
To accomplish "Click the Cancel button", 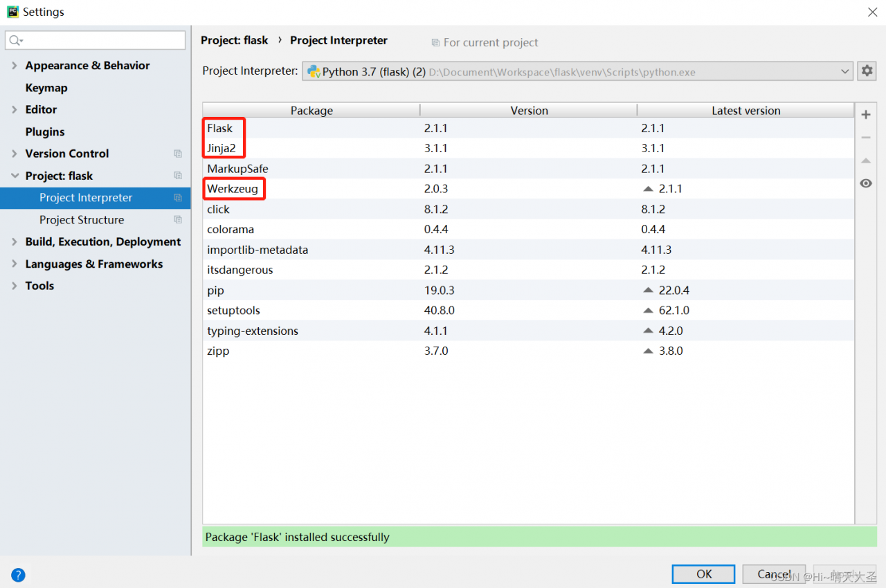I will (774, 574).
